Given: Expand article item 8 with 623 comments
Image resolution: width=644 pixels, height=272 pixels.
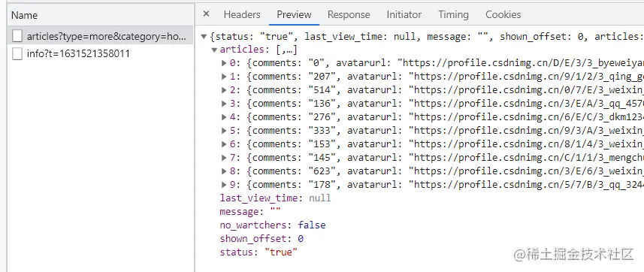Looking at the screenshot, I should click(224, 171).
